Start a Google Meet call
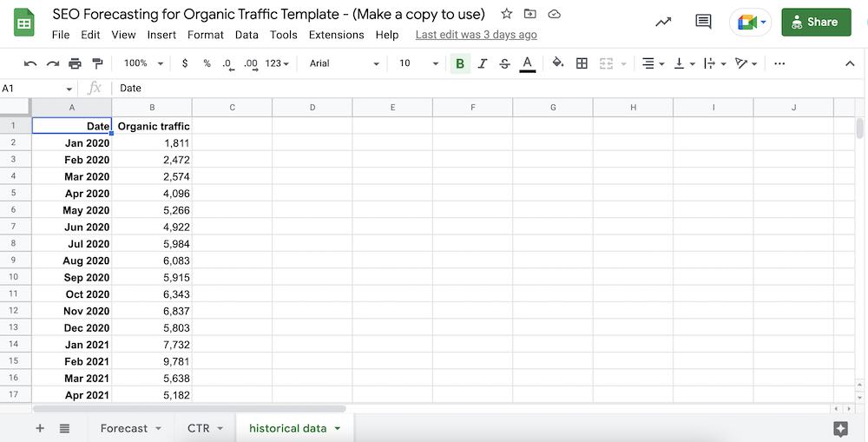 (x=751, y=23)
